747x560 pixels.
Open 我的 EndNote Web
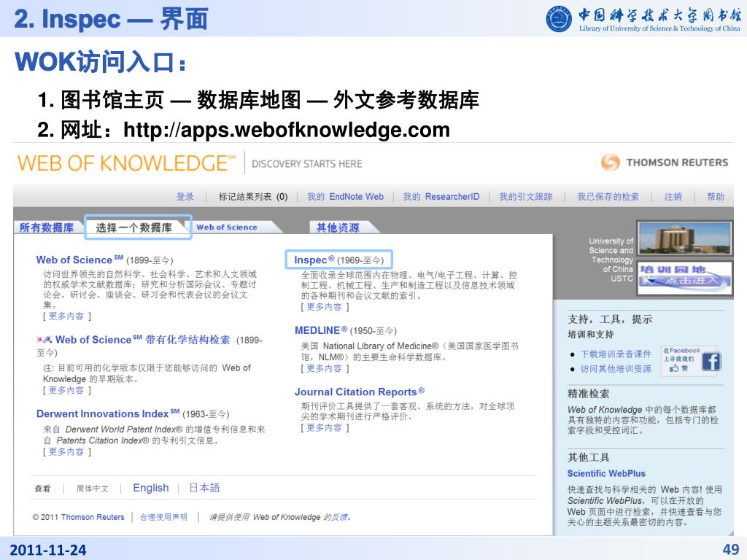pyautogui.click(x=345, y=197)
